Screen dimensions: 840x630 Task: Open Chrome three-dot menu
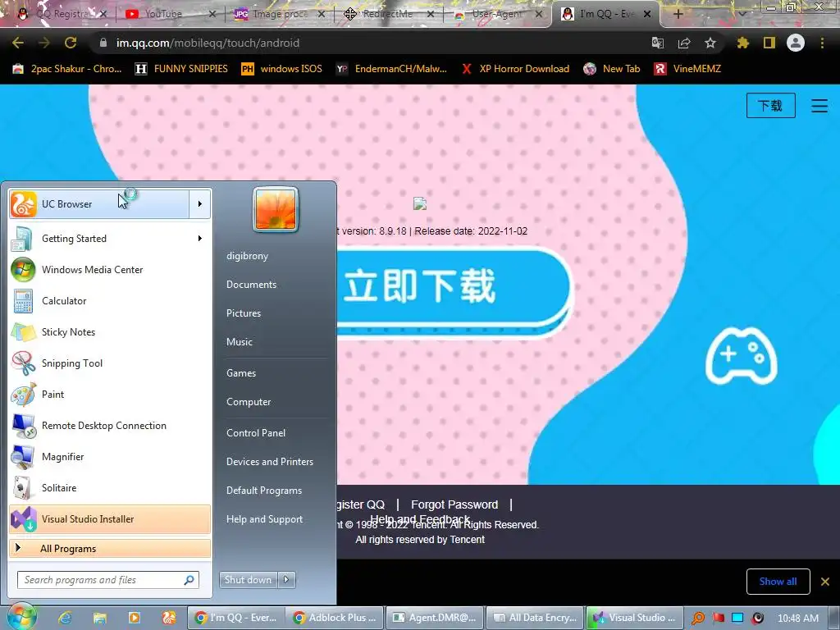point(822,43)
